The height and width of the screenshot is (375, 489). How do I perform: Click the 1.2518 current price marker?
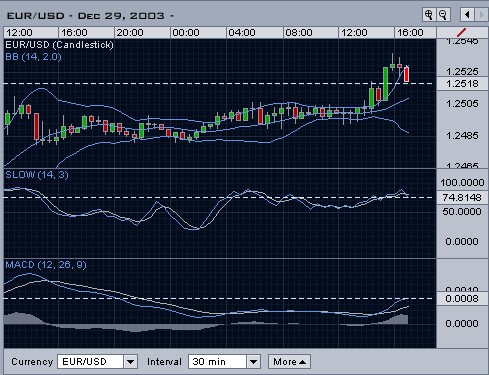[x=462, y=84]
